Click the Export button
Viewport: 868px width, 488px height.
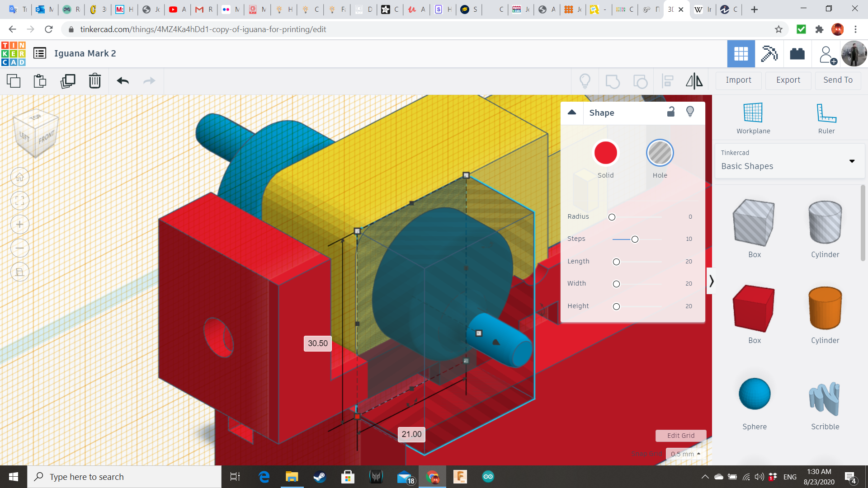(x=788, y=80)
